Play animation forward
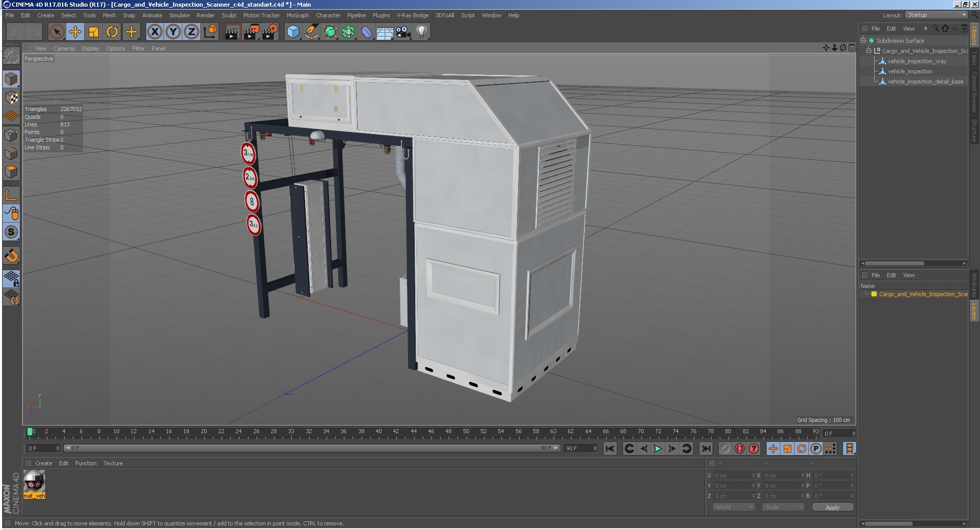 point(658,448)
